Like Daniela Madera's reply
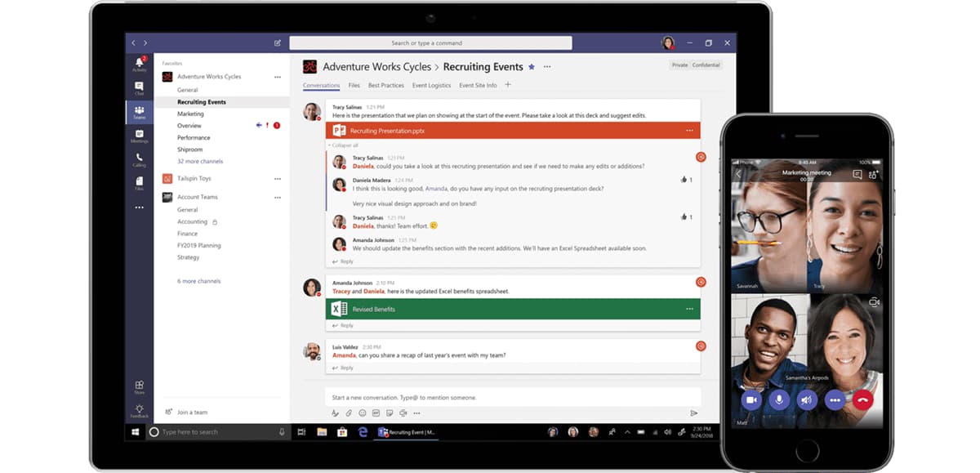 (x=686, y=180)
